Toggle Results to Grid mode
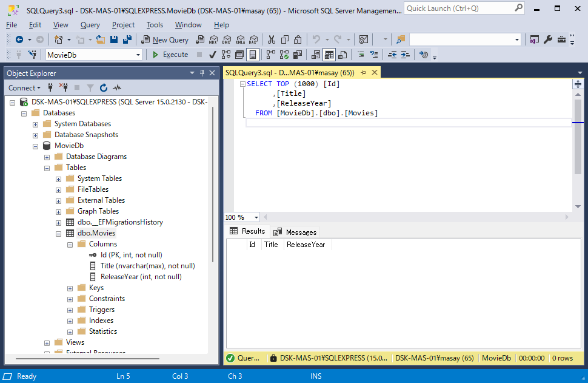This screenshot has width=588, height=383. pos(329,55)
